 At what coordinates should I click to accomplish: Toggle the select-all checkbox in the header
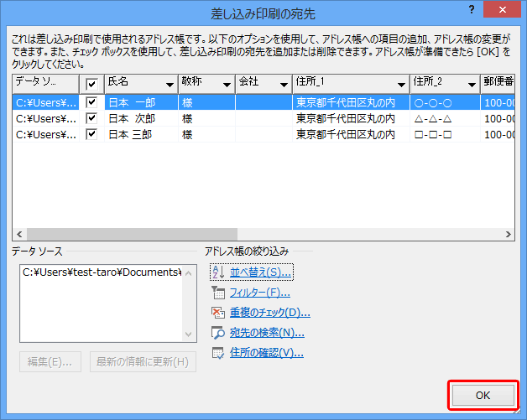(91, 84)
